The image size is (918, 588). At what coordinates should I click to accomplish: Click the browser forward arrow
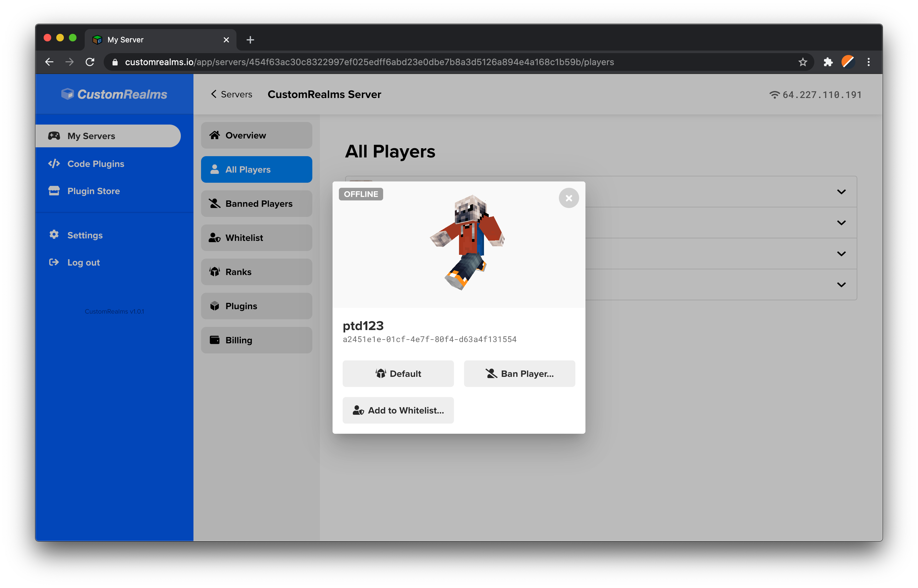coord(70,62)
